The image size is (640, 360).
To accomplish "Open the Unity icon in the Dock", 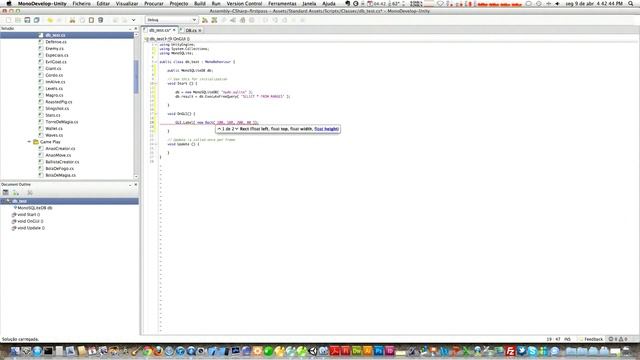I will pos(313,351).
